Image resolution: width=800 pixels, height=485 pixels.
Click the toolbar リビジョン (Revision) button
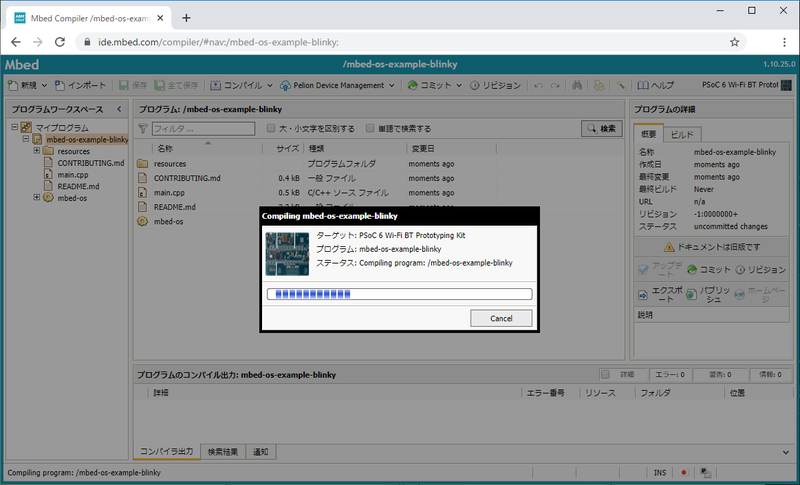[x=495, y=85]
